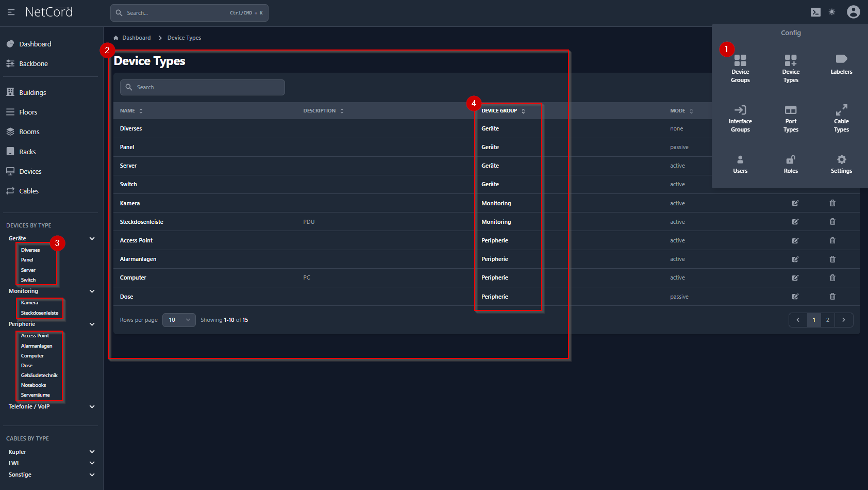The image size is (868, 490).
Task: Click Dashboard breadcrumb link
Action: [x=136, y=38]
